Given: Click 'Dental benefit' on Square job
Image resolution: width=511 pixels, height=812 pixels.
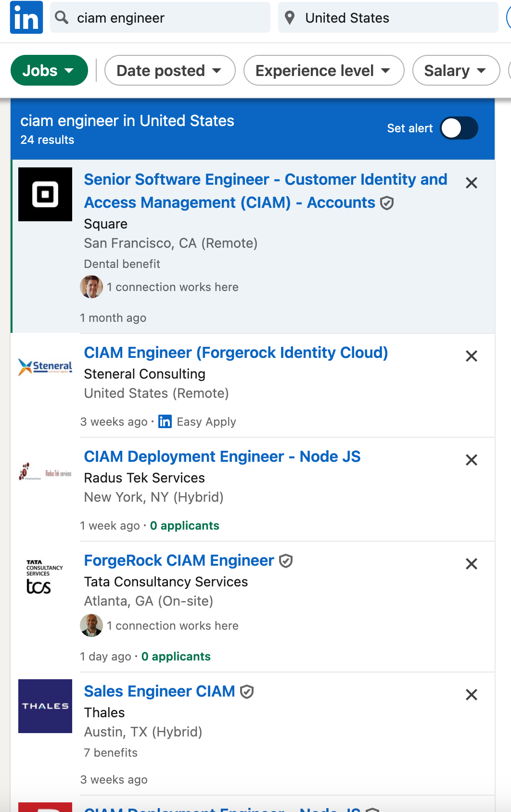Looking at the screenshot, I should (x=122, y=264).
